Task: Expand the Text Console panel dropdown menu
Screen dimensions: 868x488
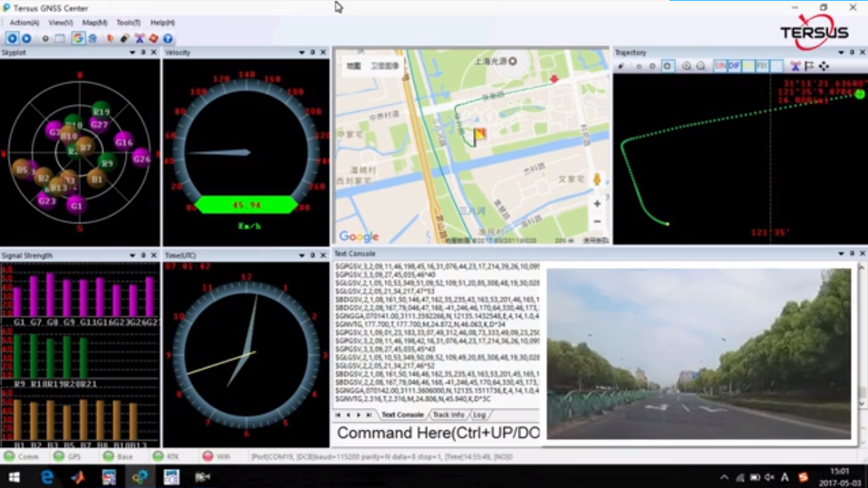Action: [x=839, y=254]
